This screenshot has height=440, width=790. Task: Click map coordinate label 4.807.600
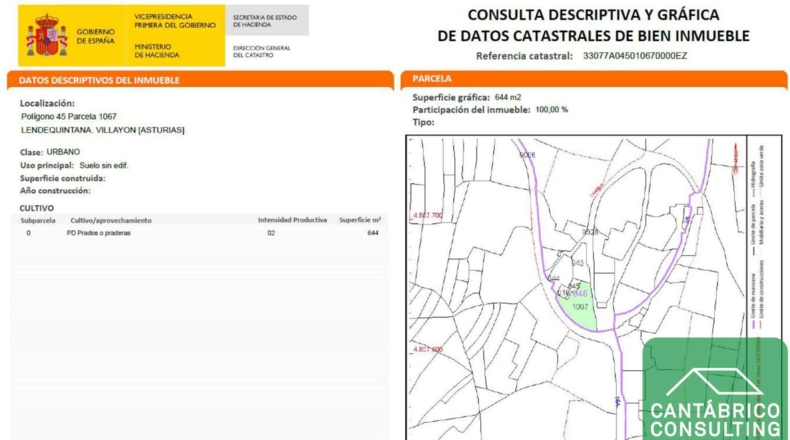(x=428, y=349)
